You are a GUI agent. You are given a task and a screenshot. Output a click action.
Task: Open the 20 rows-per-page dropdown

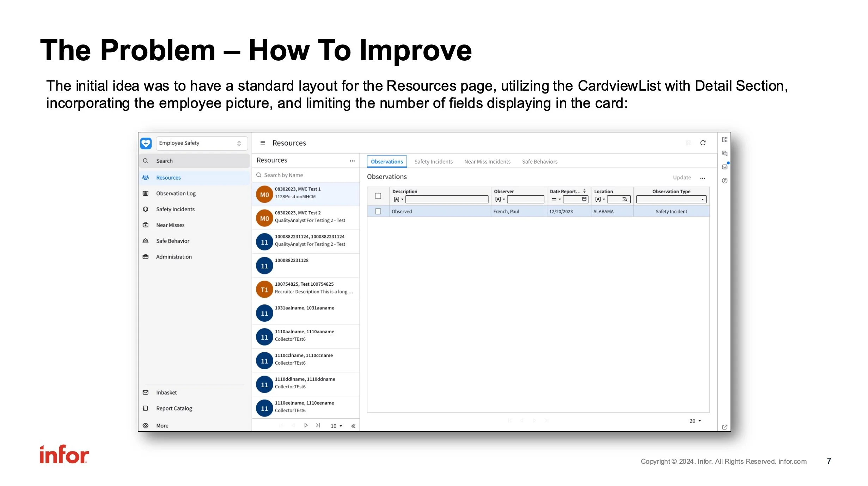[695, 421]
